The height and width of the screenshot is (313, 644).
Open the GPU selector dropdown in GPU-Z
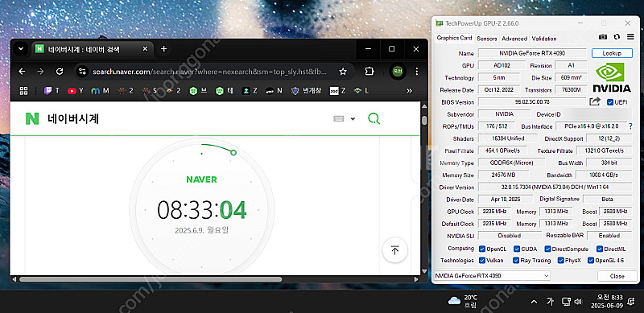click(492, 276)
